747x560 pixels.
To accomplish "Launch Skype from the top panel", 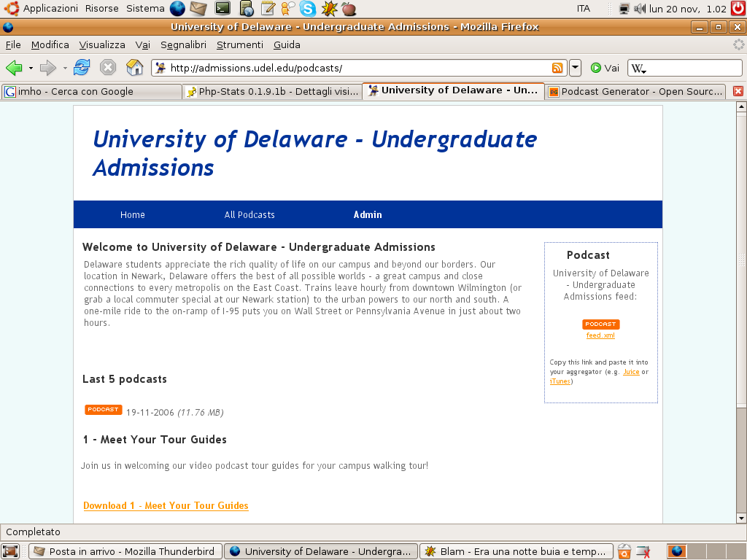I will [x=307, y=9].
